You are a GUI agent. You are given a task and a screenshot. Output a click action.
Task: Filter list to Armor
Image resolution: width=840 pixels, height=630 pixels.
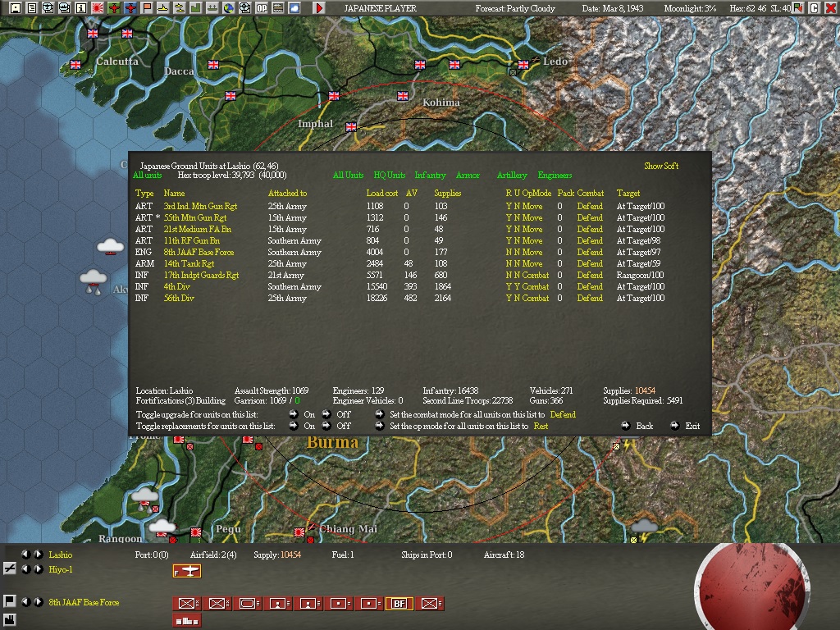(468, 176)
